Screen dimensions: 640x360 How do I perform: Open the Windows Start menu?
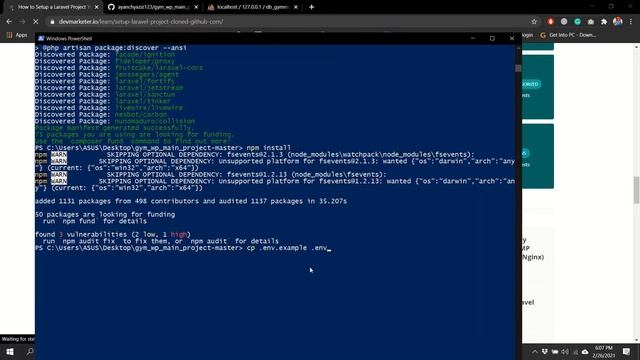click(10, 351)
